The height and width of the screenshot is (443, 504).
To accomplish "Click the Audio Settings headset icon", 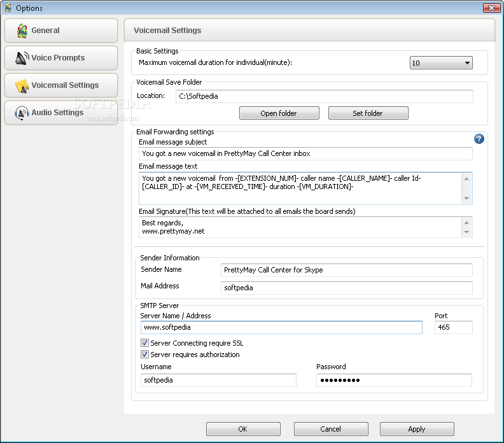I will tap(22, 113).
